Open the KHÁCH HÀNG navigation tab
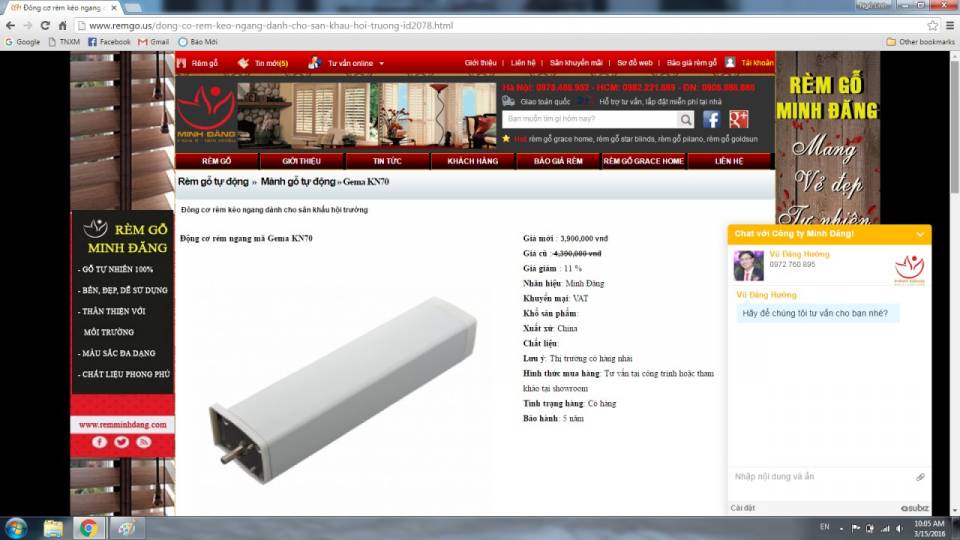 (472, 161)
